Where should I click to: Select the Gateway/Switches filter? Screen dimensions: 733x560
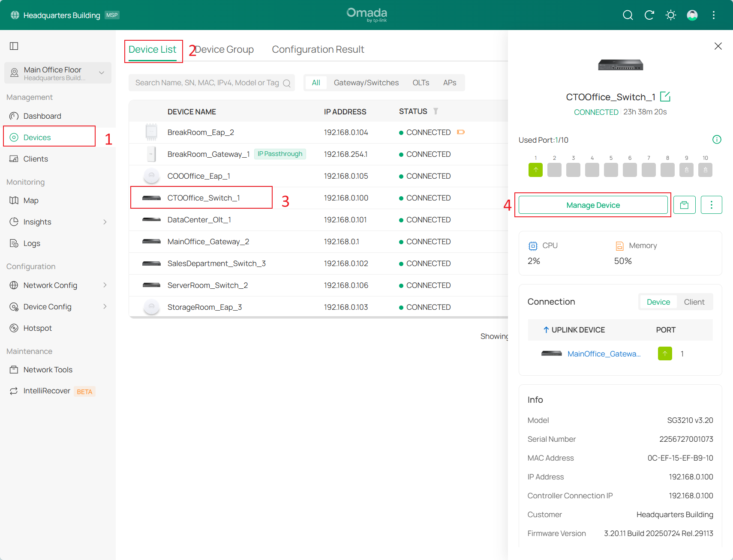coord(366,83)
